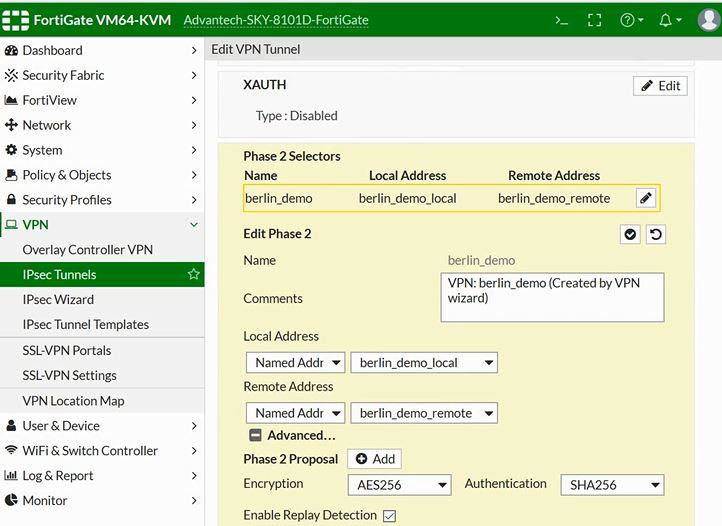The width and height of the screenshot is (722, 526).
Task: Open the notifications bell menu
Action: click(x=670, y=20)
